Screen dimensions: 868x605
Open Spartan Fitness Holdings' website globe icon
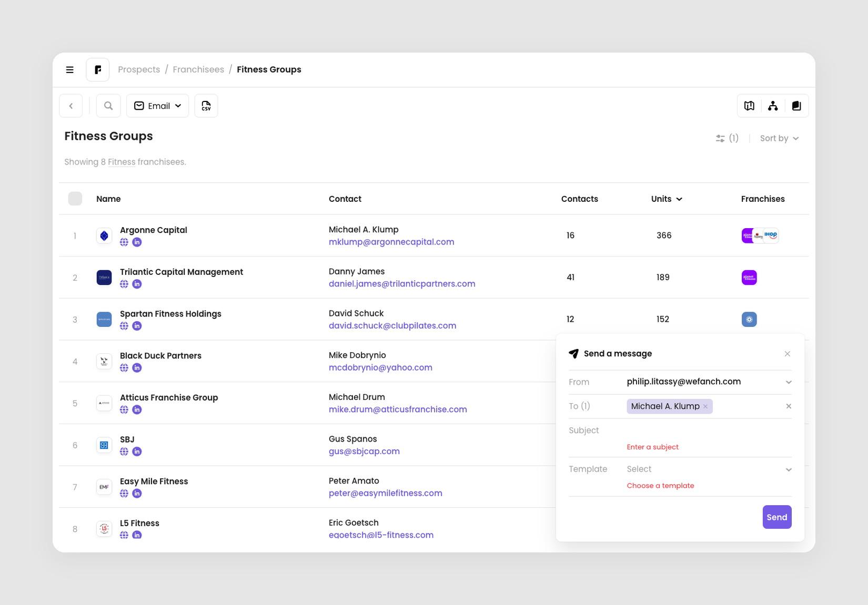[x=124, y=326]
